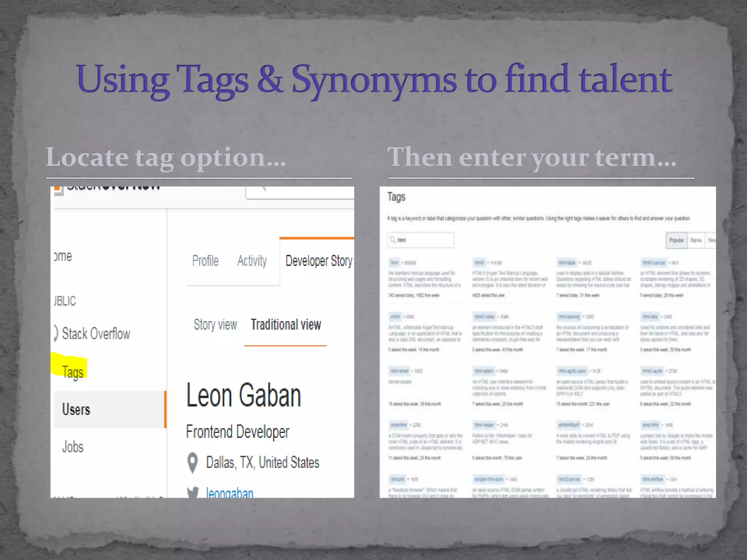The image size is (747, 560).
Task: Click the Tags page heading
Action: [396, 197]
